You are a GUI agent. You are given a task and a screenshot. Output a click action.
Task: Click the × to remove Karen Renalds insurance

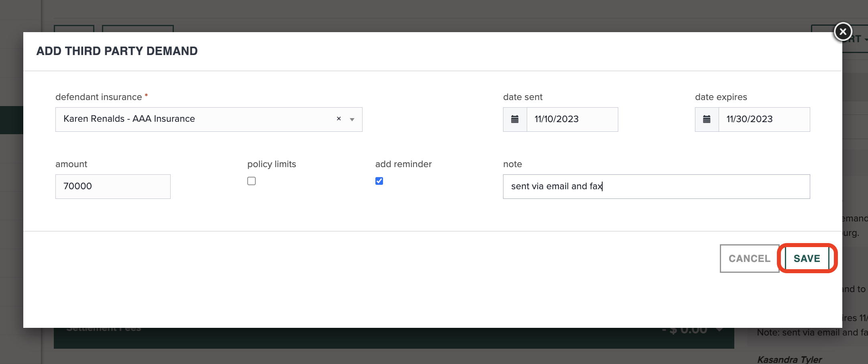pyautogui.click(x=338, y=119)
